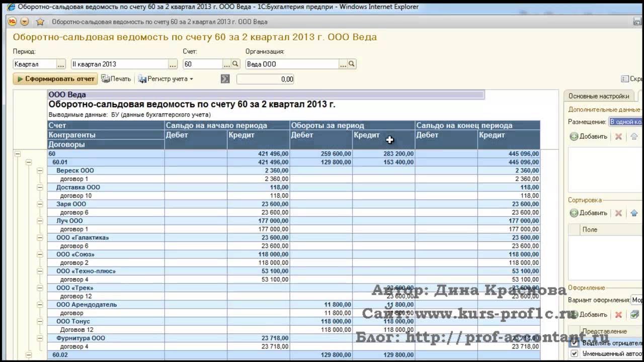Click the favorites star icon
The width and height of the screenshot is (644, 362).
40,22
